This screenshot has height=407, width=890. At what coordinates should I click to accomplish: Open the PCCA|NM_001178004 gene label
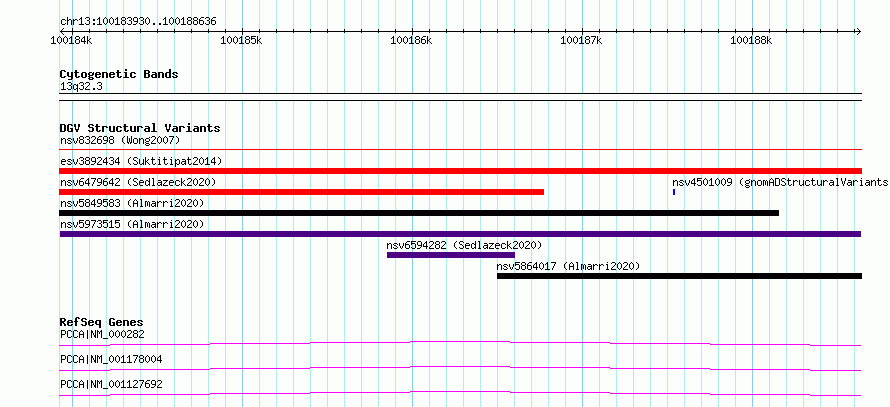click(x=109, y=359)
